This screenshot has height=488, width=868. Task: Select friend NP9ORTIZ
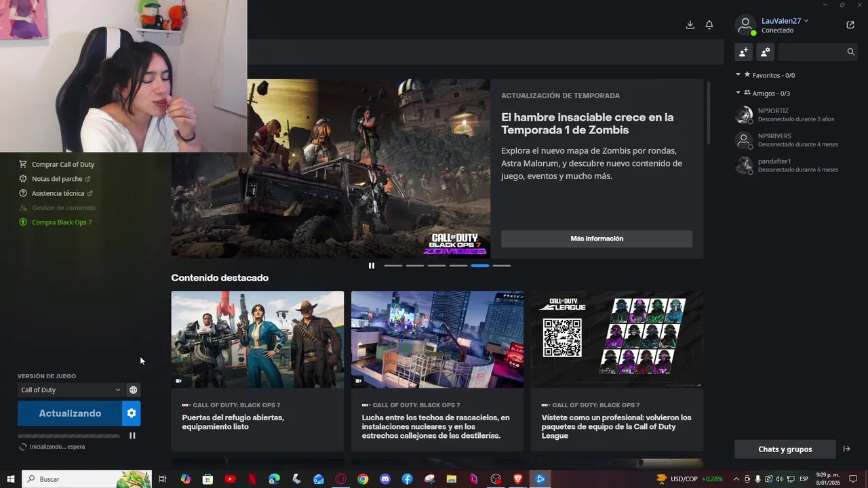[797, 115]
